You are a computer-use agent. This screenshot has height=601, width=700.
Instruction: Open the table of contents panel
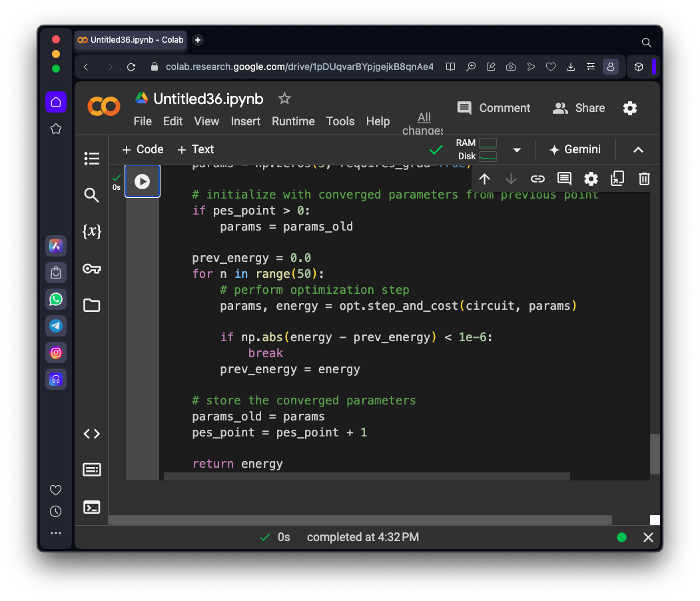point(92,159)
